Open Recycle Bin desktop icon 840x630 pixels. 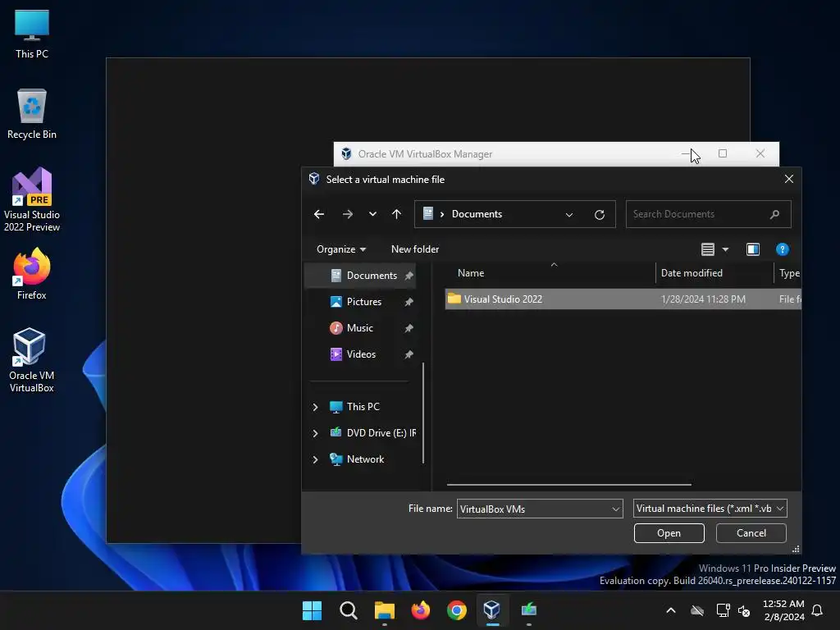point(32,114)
